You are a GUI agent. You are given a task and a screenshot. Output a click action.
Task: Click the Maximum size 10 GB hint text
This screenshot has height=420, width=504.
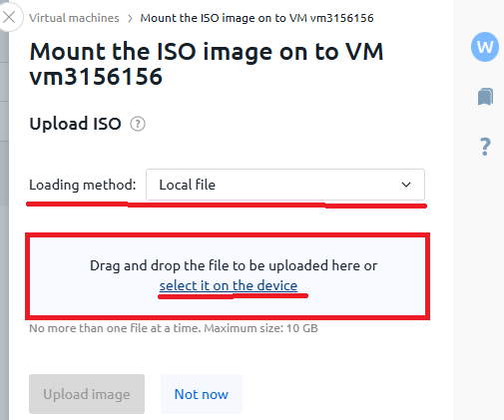pos(260,328)
